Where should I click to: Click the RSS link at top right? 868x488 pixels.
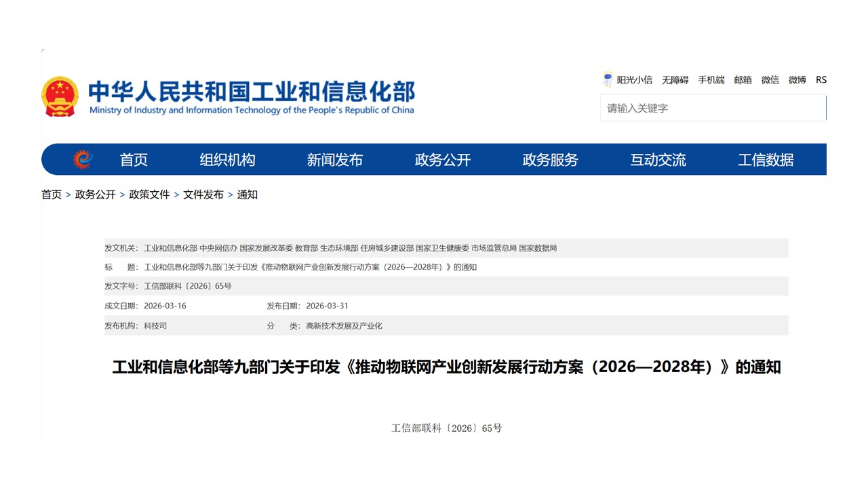(x=821, y=80)
